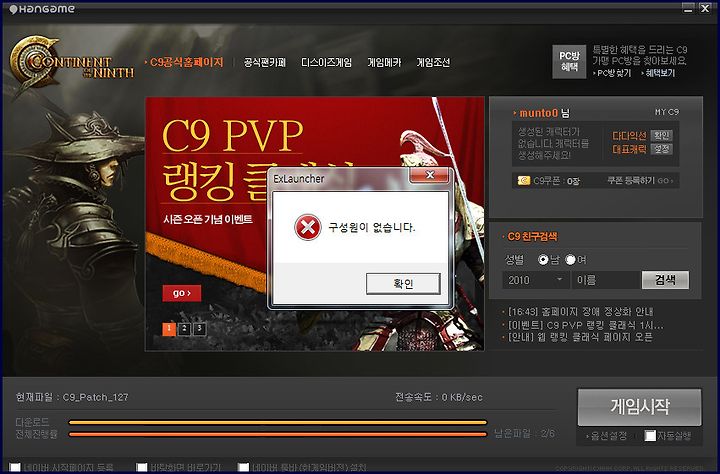Image resolution: width=720 pixels, height=474 pixels.
Task: Click the red X error icon in ExLauncher dialog
Action: click(308, 227)
